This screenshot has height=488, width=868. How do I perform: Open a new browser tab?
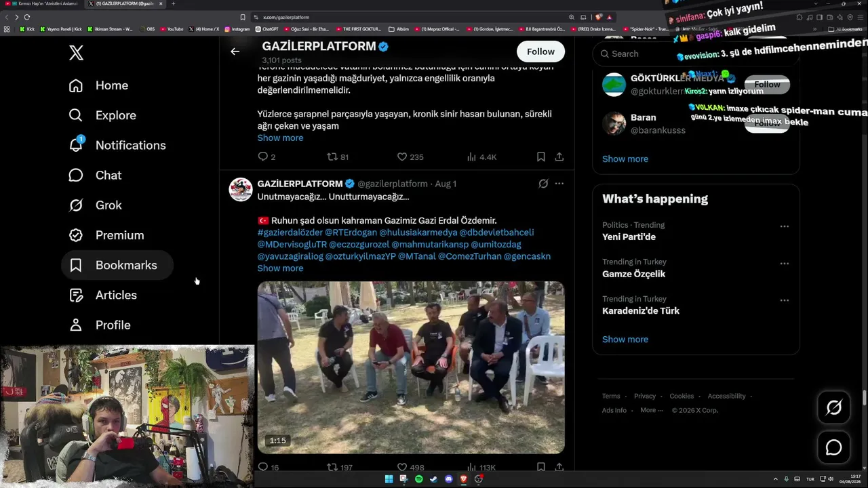coord(173,4)
